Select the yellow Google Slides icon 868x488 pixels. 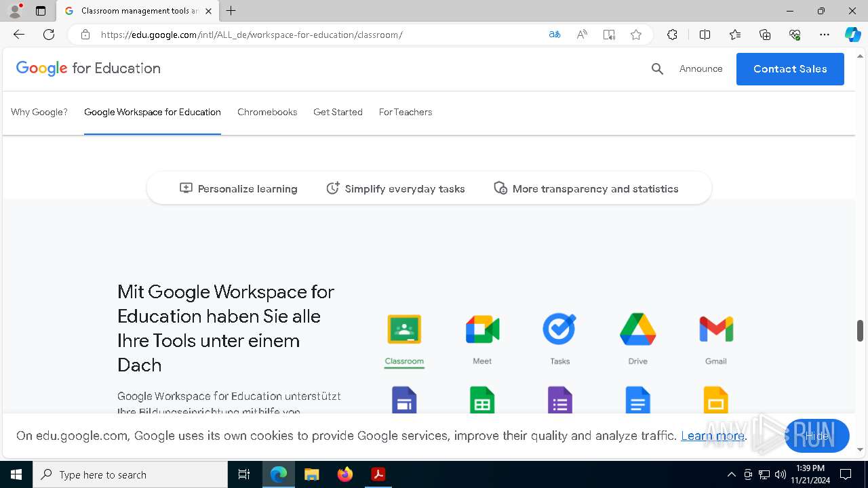[x=716, y=400]
